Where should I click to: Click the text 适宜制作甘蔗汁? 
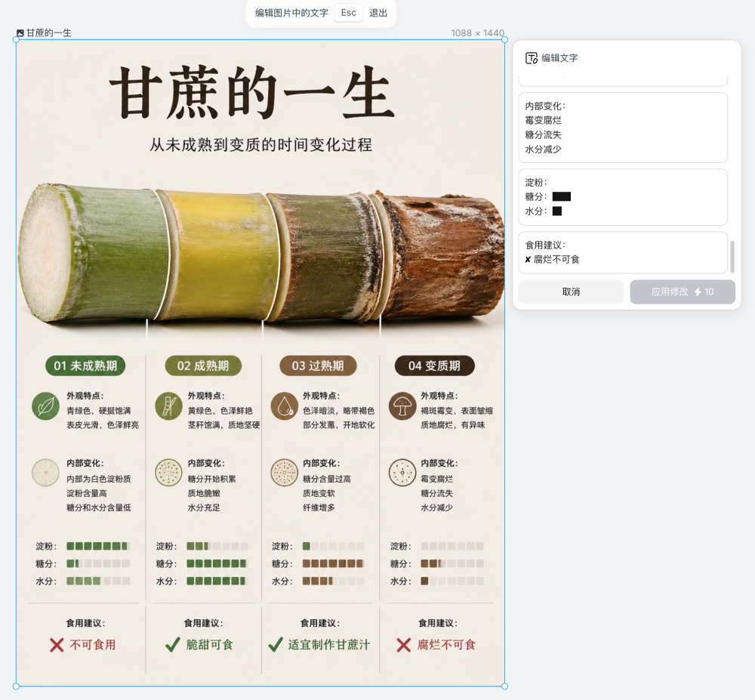pos(329,645)
